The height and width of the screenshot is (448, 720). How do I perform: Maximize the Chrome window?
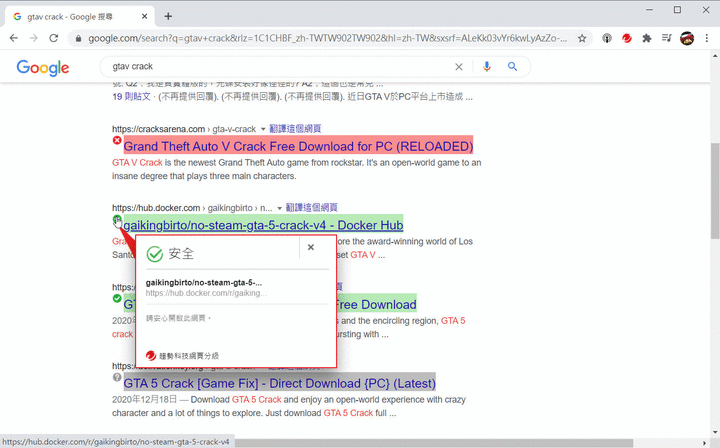677,10
